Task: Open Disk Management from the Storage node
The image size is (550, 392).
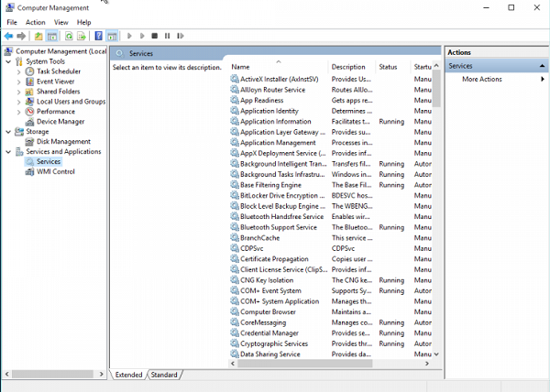Action: 63,142
